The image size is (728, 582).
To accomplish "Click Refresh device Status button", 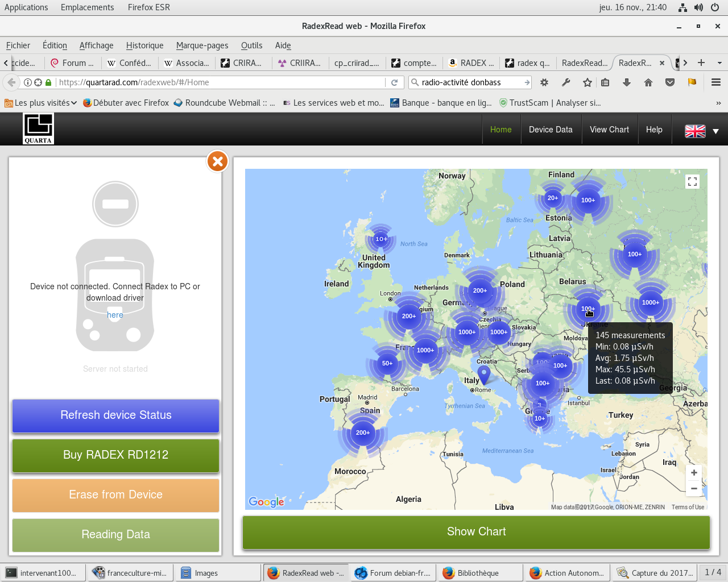I will 115,415.
